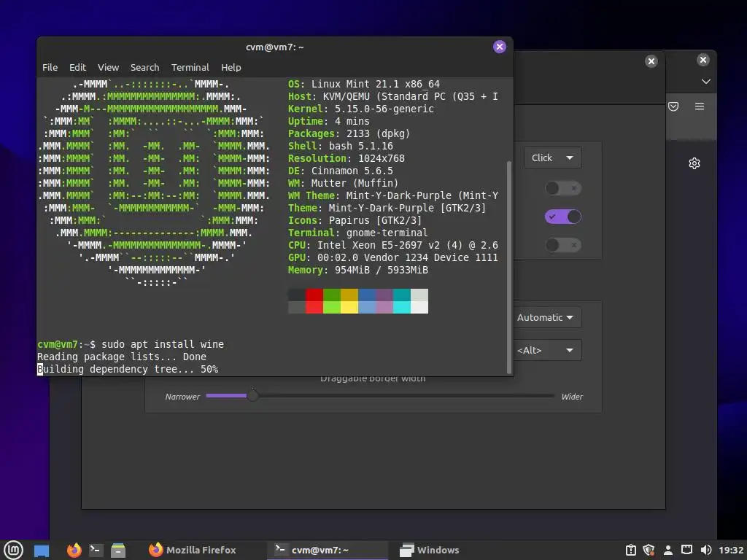This screenshot has height=560, width=747.
Task: Click the 'Packages: 2133 (dpkg)' line
Action: 349,134
